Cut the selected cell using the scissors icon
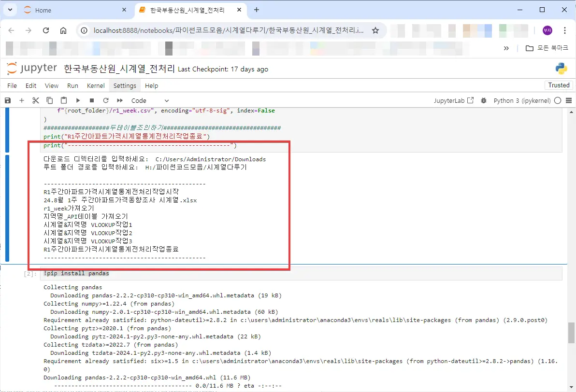Viewport: 576px width, 392px height. point(35,100)
